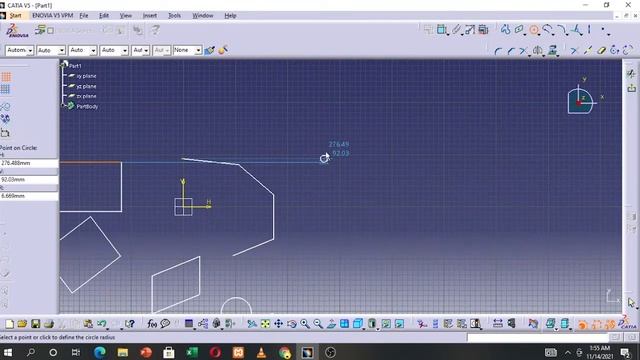
Task: Click the R field showing 6.669mm
Action: coord(29,196)
